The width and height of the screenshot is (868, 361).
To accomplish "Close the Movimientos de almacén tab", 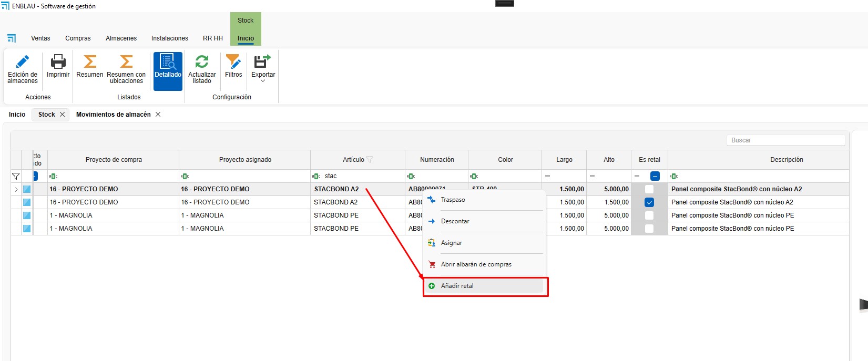I will coord(158,115).
